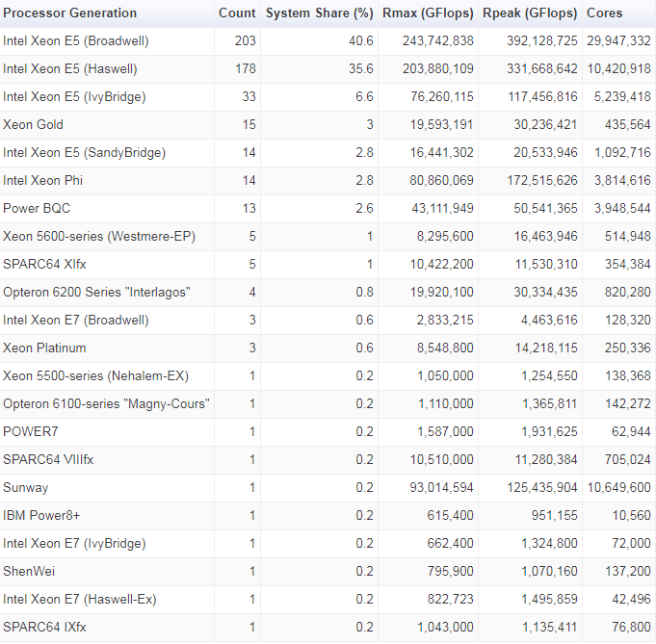Click Cores value 10,649,600
The height and width of the screenshot is (644, 656).
tap(618, 488)
